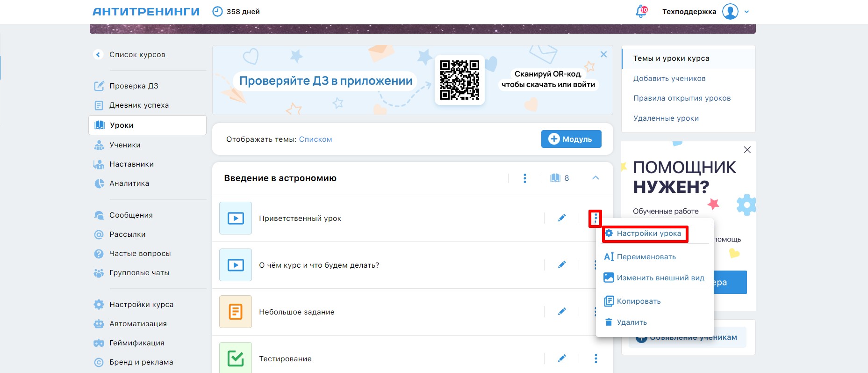Edit Небольшое задание pencil icon

click(562, 311)
